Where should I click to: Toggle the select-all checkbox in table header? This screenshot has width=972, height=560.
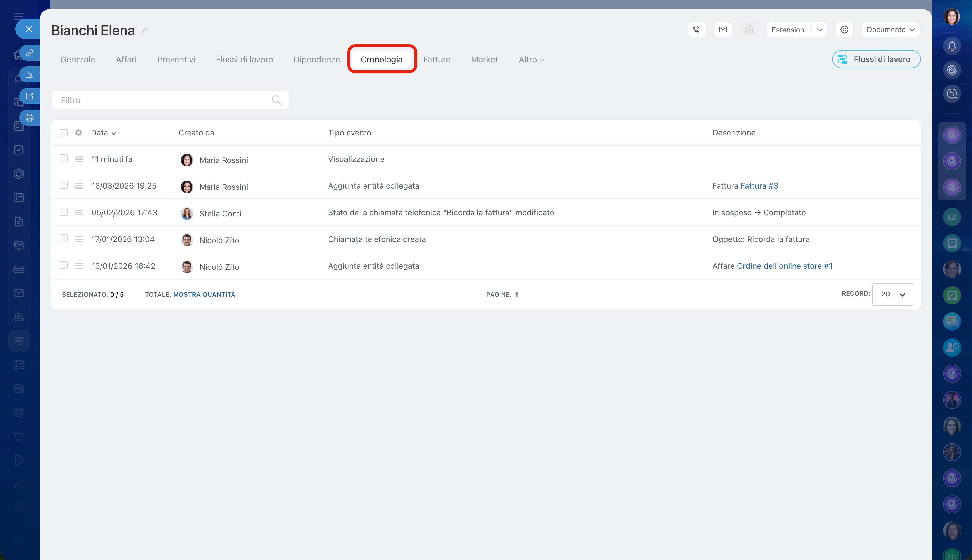(63, 133)
